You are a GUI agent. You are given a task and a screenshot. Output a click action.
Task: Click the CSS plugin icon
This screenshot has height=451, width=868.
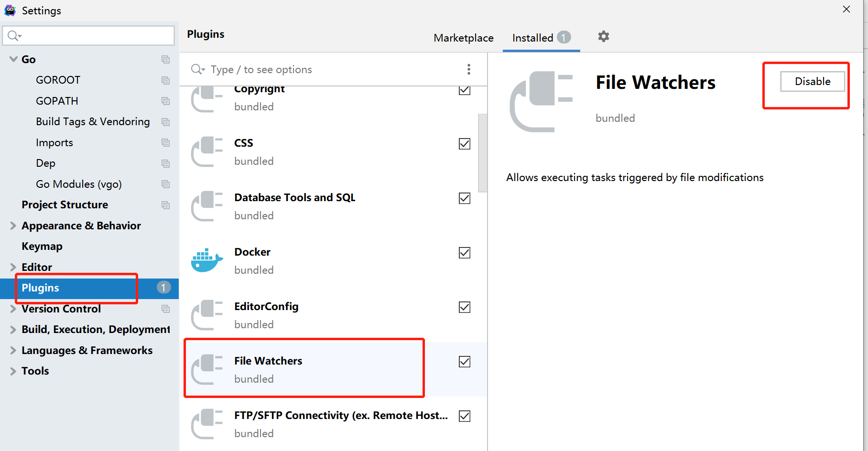(x=206, y=152)
